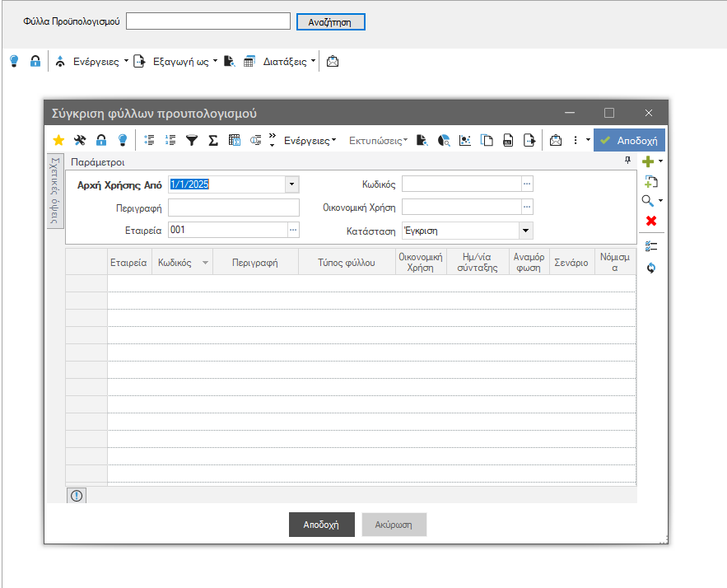Open the Εταιρεία lookup ellipsis button
The width and height of the screenshot is (727, 588).
tap(293, 230)
